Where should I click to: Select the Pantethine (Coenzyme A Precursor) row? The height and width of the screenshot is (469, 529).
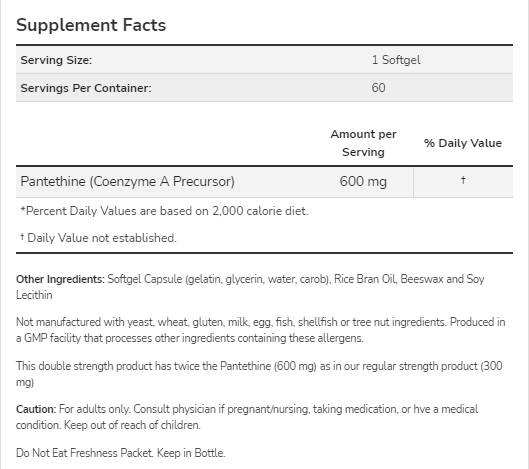[x=264, y=182]
